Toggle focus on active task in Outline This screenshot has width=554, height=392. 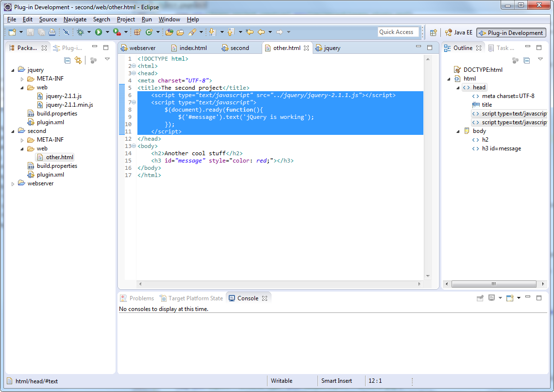pos(516,60)
